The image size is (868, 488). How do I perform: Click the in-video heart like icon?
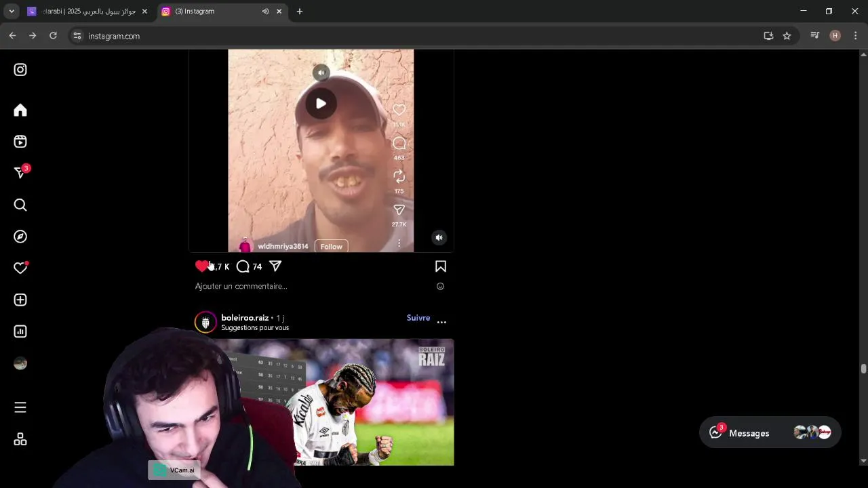pyautogui.click(x=399, y=110)
